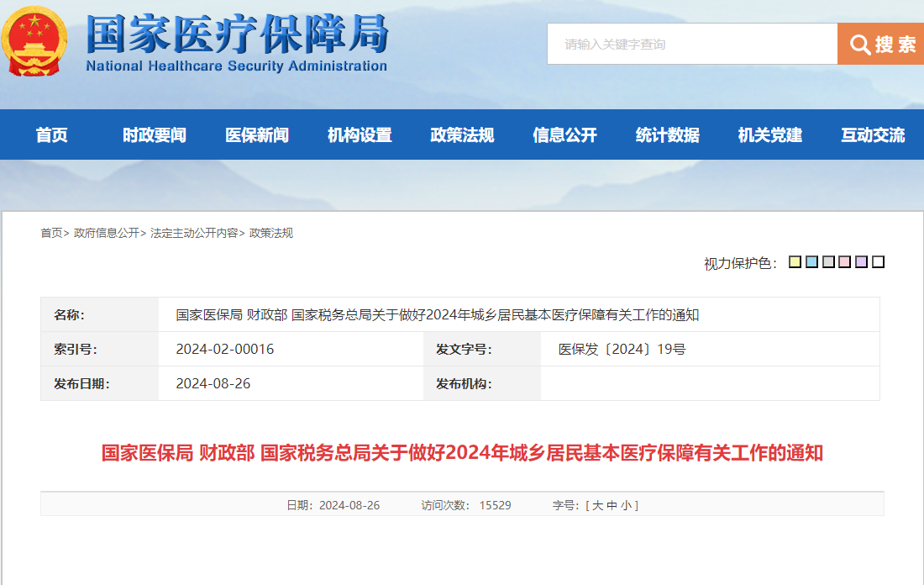Select the blue eye-protection color
924x585 pixels.
click(x=811, y=262)
